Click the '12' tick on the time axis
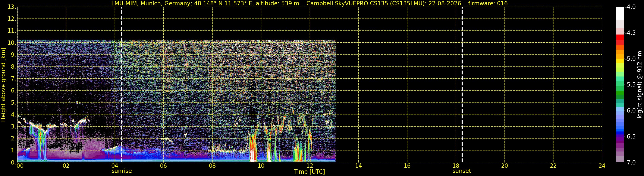The height and width of the screenshot is (176, 644). tap(310, 166)
